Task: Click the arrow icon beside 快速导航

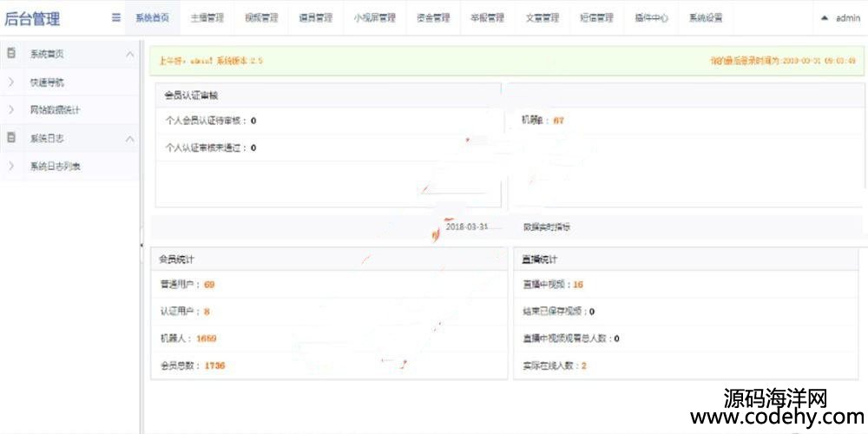Action: click(x=11, y=82)
